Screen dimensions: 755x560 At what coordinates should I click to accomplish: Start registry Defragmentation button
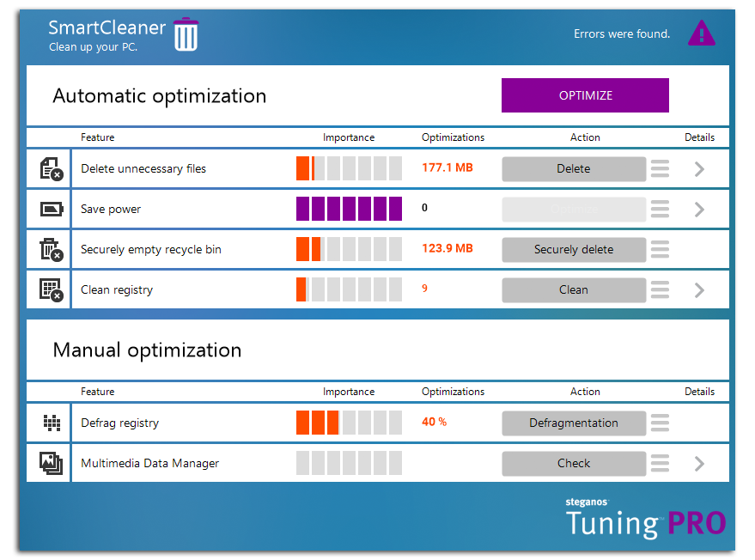coord(573,423)
